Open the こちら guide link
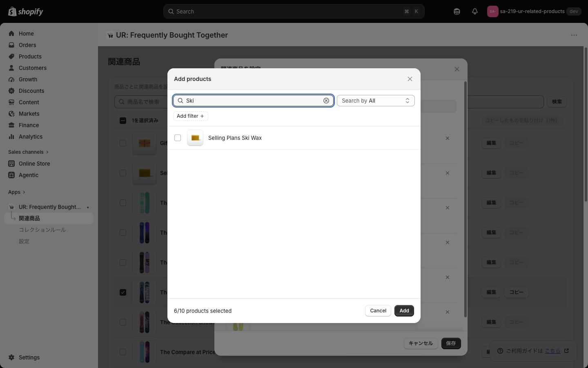 click(552, 351)
